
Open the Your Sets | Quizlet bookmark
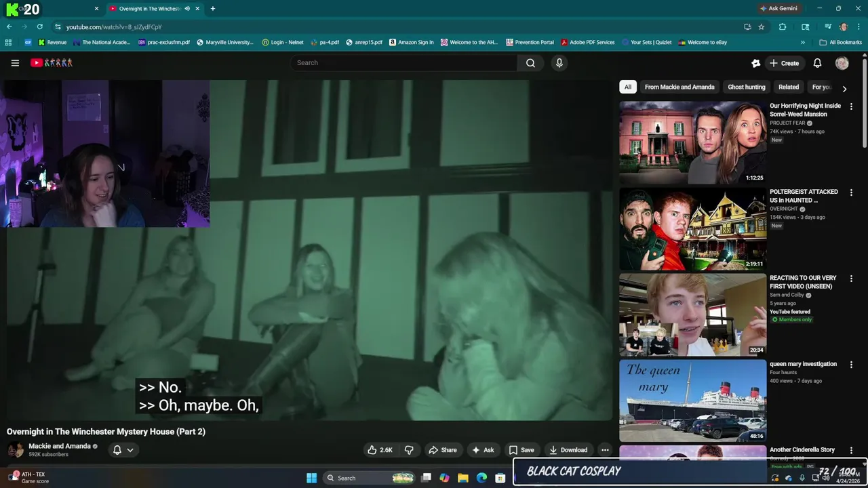[646, 42]
